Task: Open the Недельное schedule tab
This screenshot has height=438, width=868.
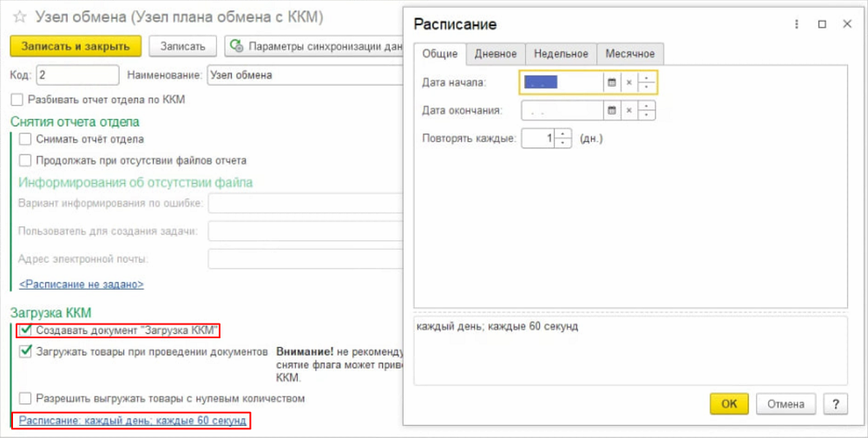Action: pos(561,54)
